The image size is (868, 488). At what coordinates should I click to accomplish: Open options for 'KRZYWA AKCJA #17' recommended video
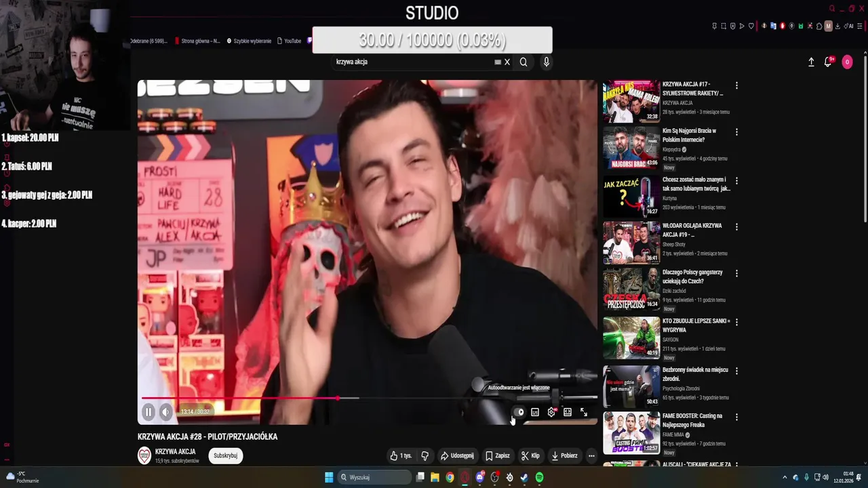coord(736,85)
